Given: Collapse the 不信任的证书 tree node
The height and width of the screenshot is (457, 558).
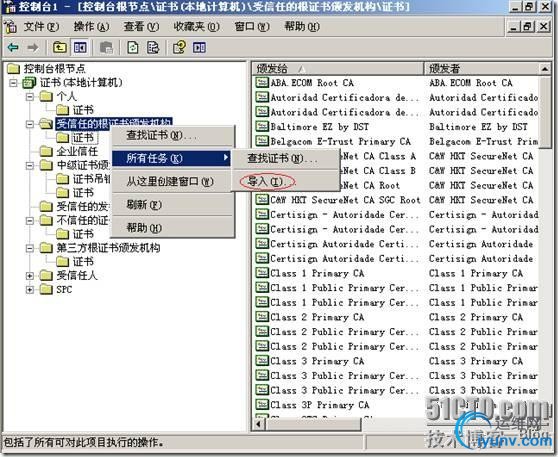Looking at the screenshot, I should 30,221.
